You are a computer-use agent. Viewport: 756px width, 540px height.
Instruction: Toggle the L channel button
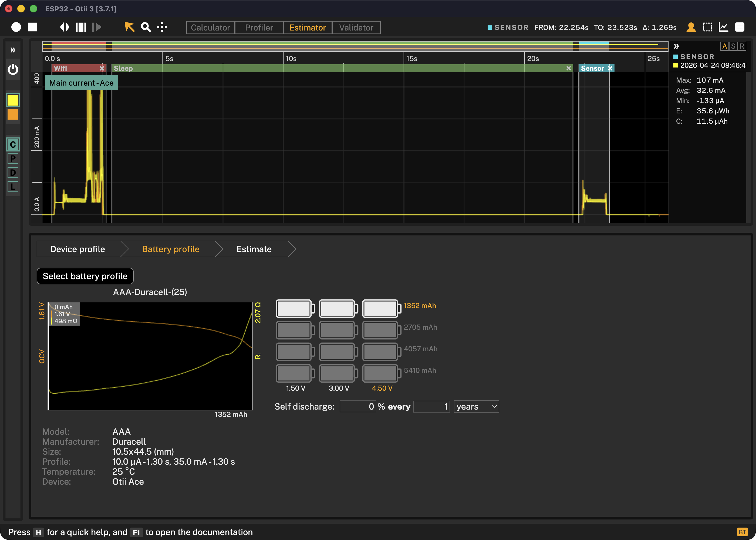click(x=13, y=187)
